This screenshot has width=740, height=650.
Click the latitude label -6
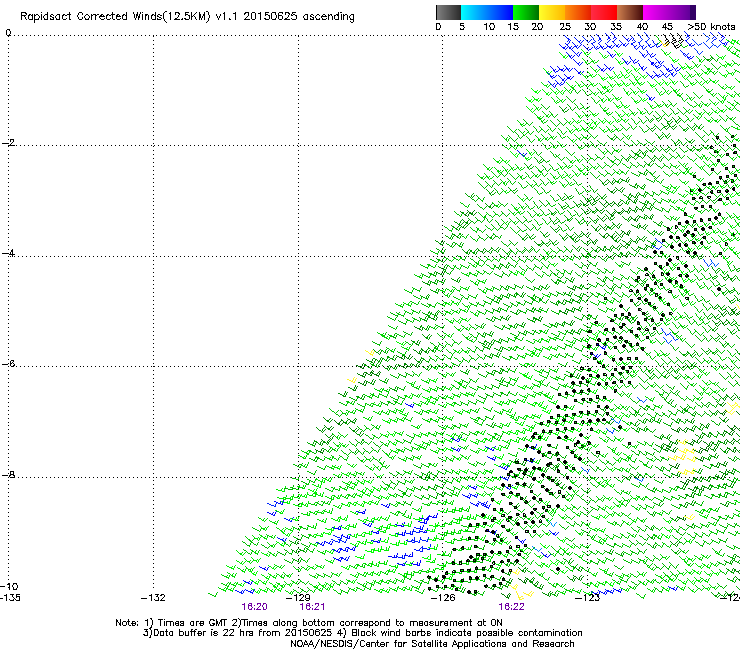point(8,363)
